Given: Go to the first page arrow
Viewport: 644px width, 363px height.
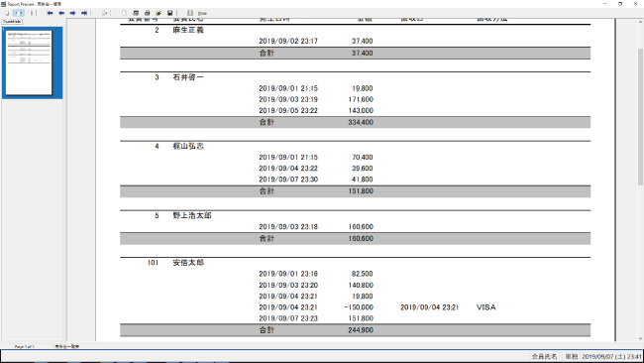Looking at the screenshot, I should coord(50,13).
